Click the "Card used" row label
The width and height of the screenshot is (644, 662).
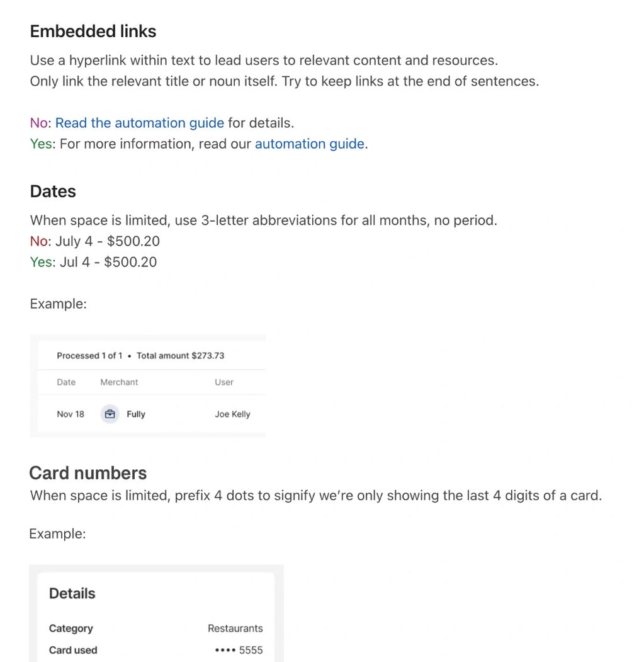tap(73, 650)
